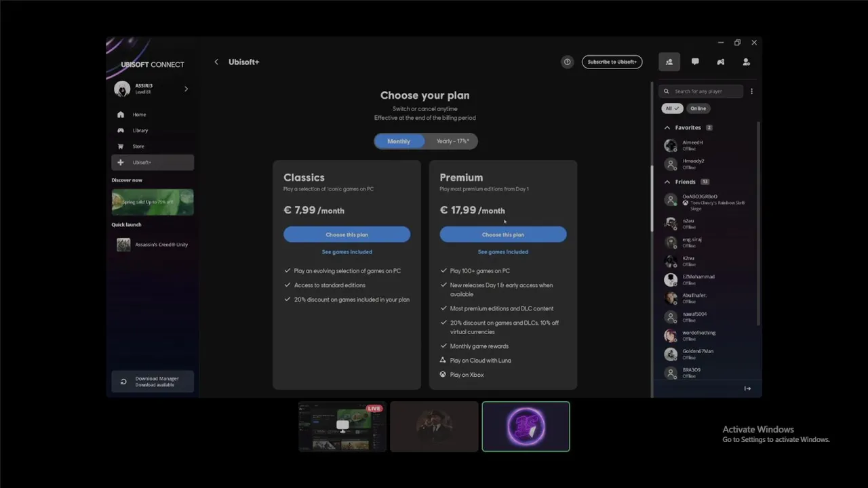Select favorite AlmeedH

click(x=707, y=146)
